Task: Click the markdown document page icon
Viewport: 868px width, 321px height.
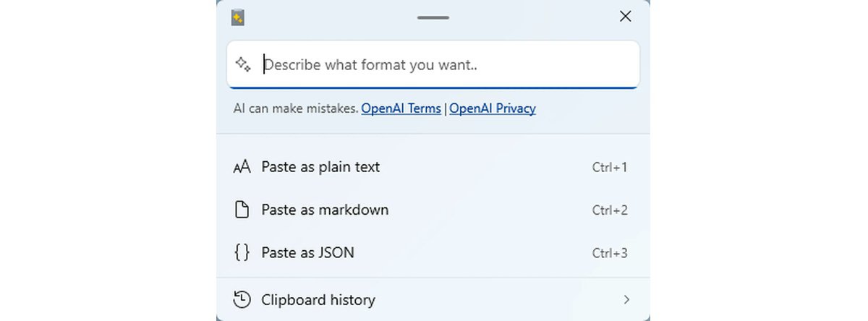Action: [x=242, y=210]
